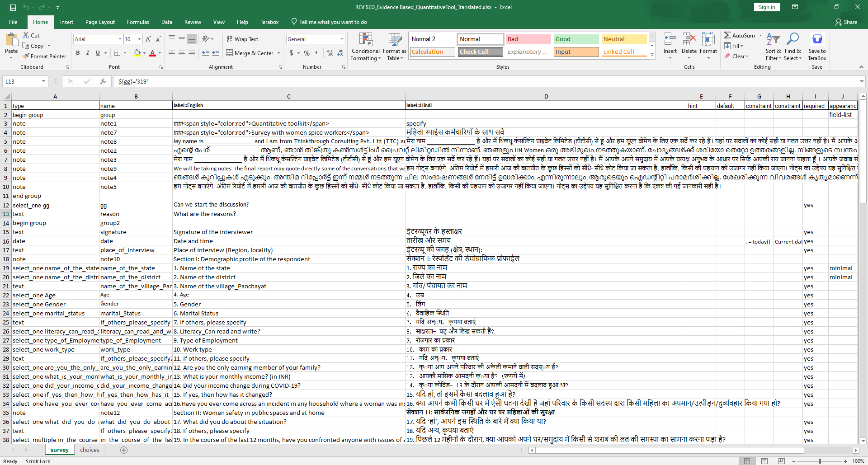Switch to the choices sheet tab
The image size is (868, 465).
click(90, 450)
